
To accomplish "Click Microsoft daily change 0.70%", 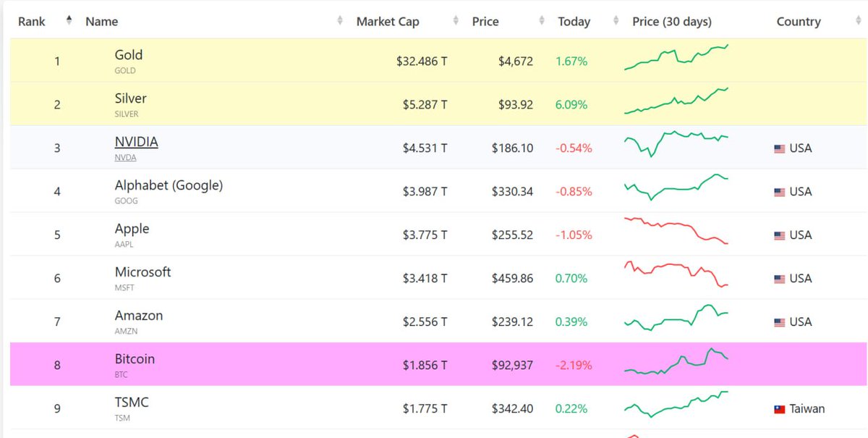I will (571, 279).
